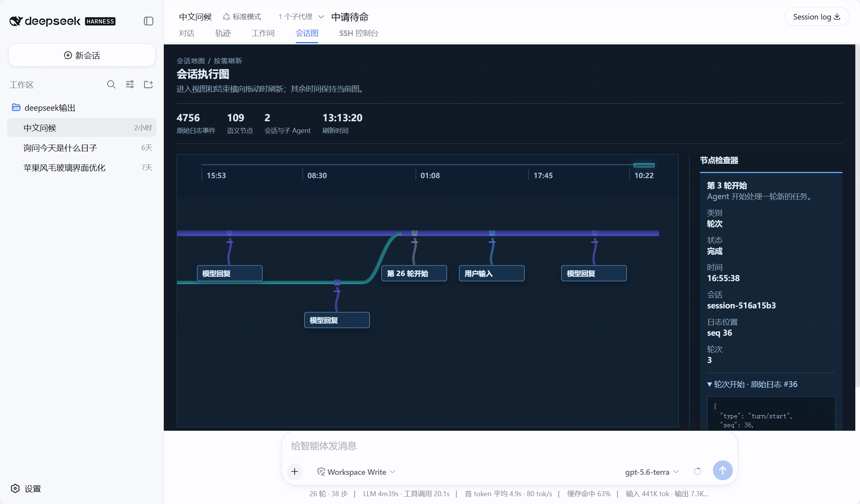Click the 按需刷新 breadcrumb
This screenshot has width=860, height=504.
228,61
